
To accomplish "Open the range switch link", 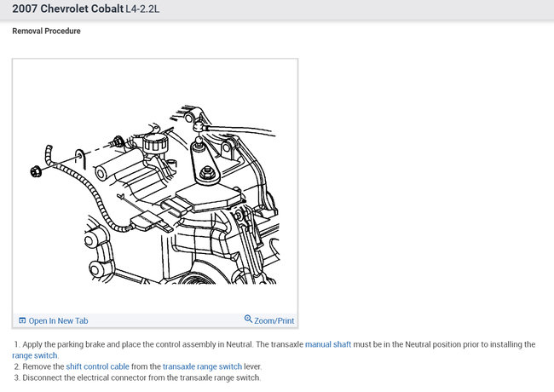I will click(x=35, y=355).
